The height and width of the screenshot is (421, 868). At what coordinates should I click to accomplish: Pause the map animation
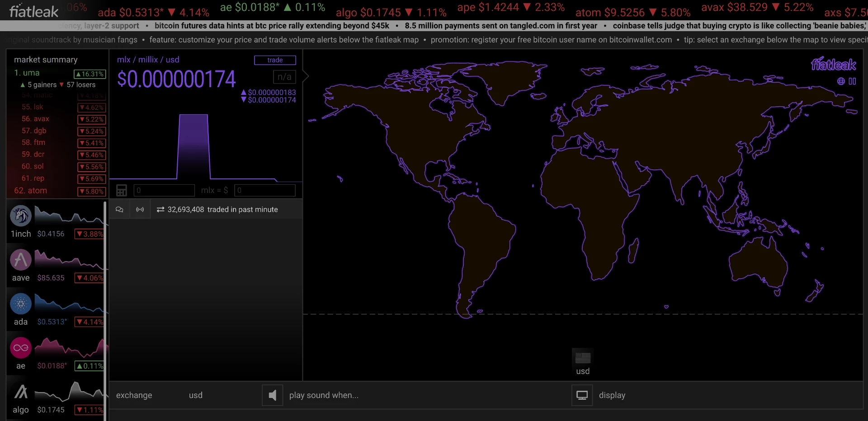[x=852, y=81]
